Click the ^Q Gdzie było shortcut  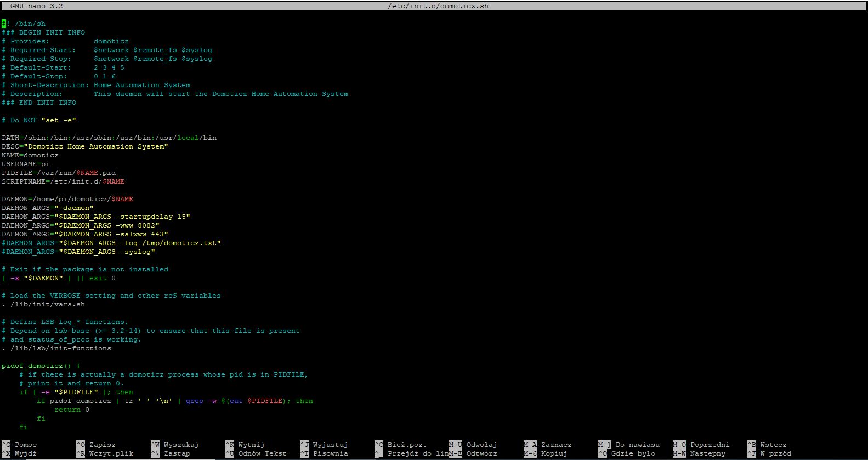click(x=627, y=453)
